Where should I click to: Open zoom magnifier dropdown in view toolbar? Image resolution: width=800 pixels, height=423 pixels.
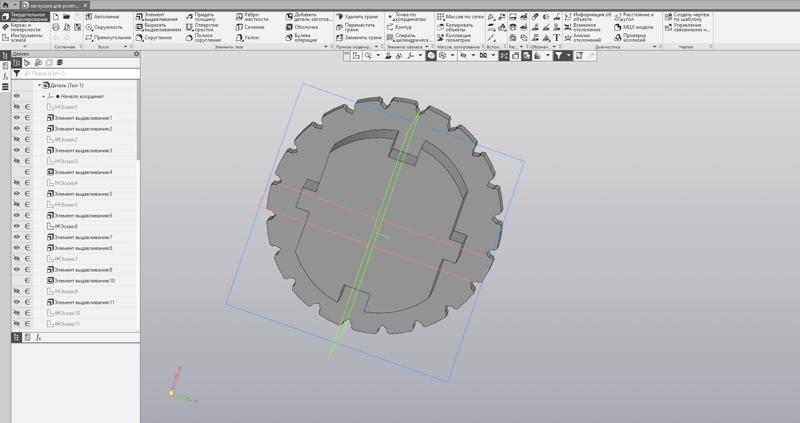click(x=378, y=56)
